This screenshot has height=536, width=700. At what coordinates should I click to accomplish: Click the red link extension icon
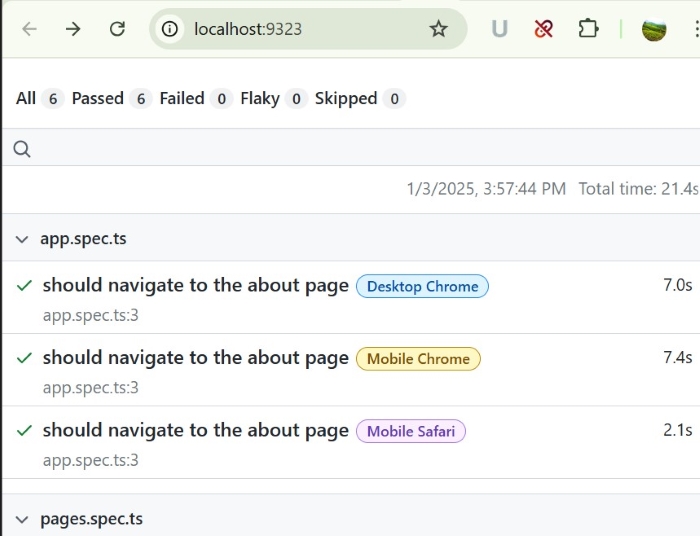point(544,29)
